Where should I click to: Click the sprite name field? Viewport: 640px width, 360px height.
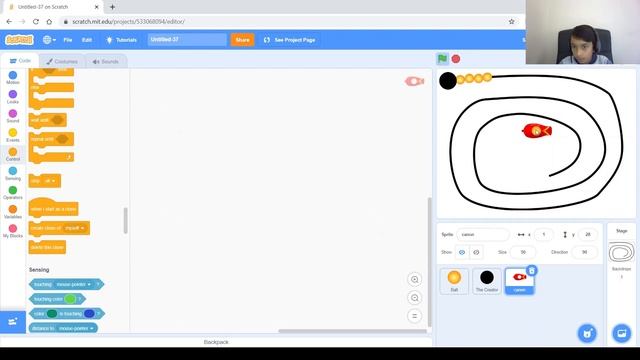(x=483, y=235)
